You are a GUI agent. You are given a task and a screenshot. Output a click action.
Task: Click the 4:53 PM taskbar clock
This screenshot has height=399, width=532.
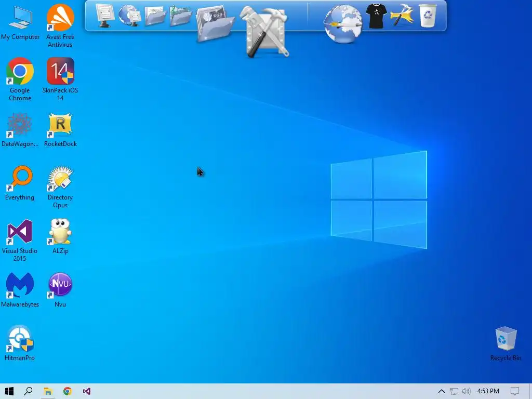point(488,391)
